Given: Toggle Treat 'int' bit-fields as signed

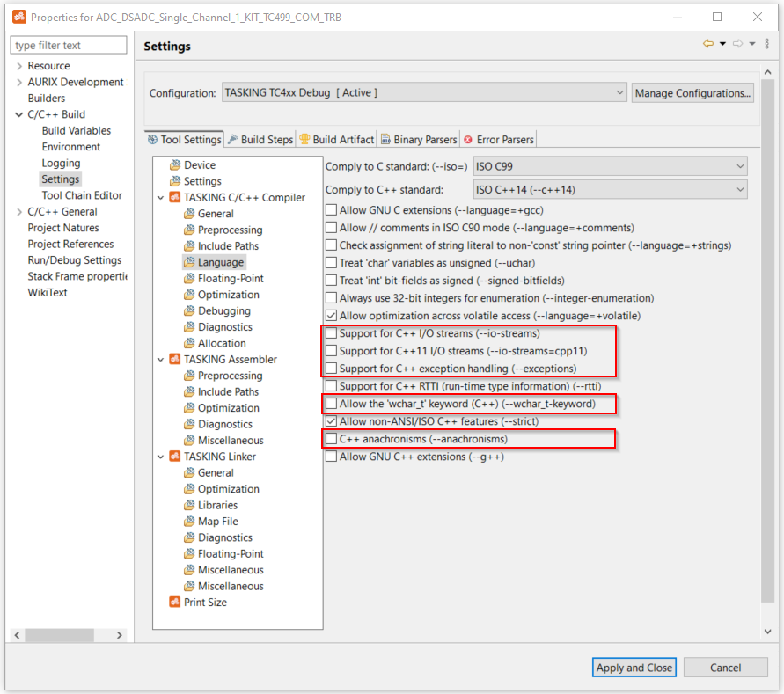Looking at the screenshot, I should point(331,281).
